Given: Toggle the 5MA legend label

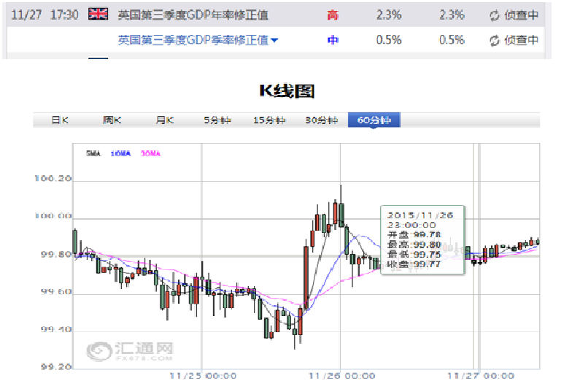Looking at the screenshot, I should click(x=93, y=154).
